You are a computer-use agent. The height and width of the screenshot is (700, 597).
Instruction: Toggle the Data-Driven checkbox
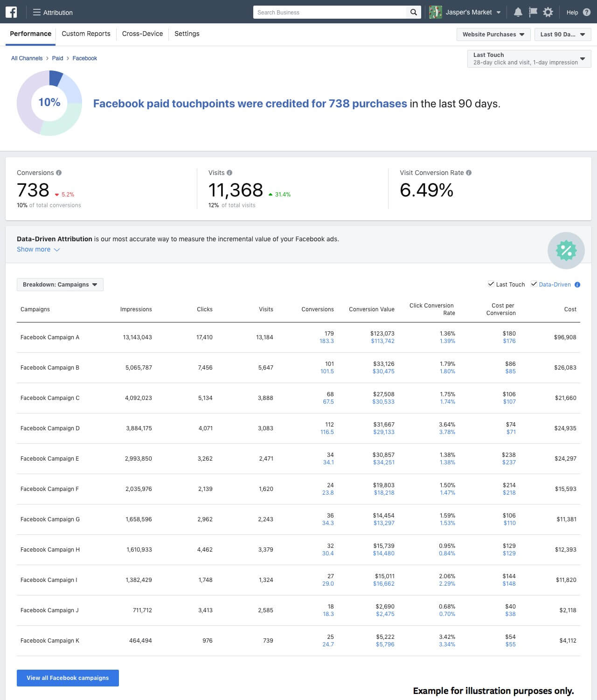click(x=534, y=284)
